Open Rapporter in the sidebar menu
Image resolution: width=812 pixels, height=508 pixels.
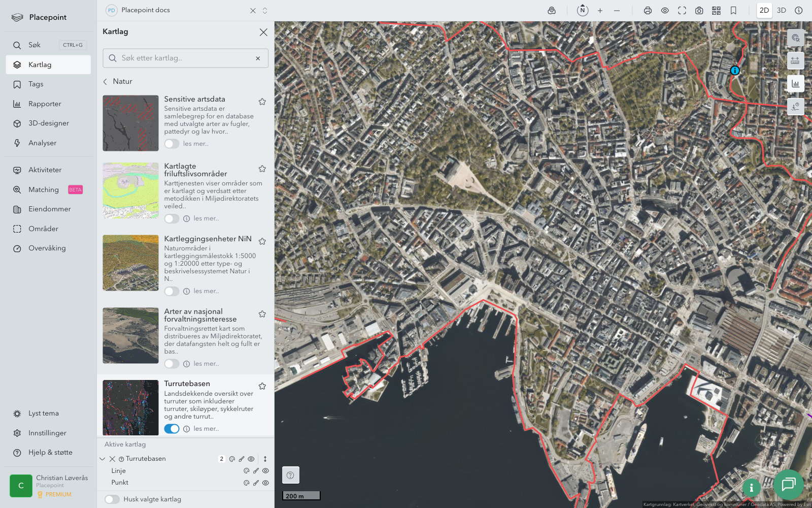(x=45, y=104)
